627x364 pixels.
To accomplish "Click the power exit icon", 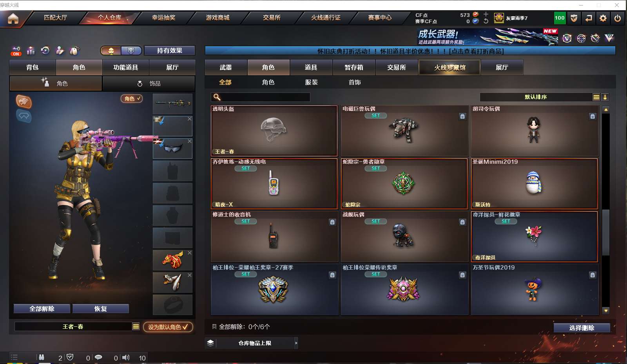I will (618, 18).
